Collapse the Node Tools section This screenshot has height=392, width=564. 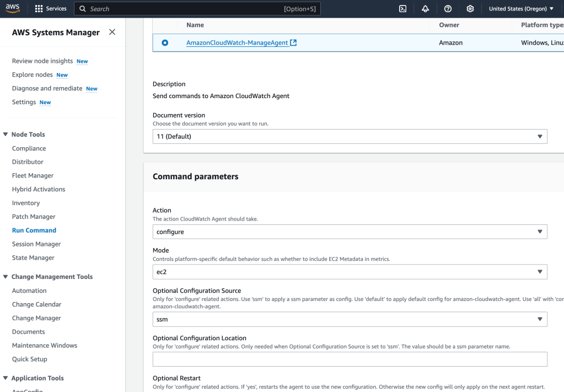click(6, 135)
